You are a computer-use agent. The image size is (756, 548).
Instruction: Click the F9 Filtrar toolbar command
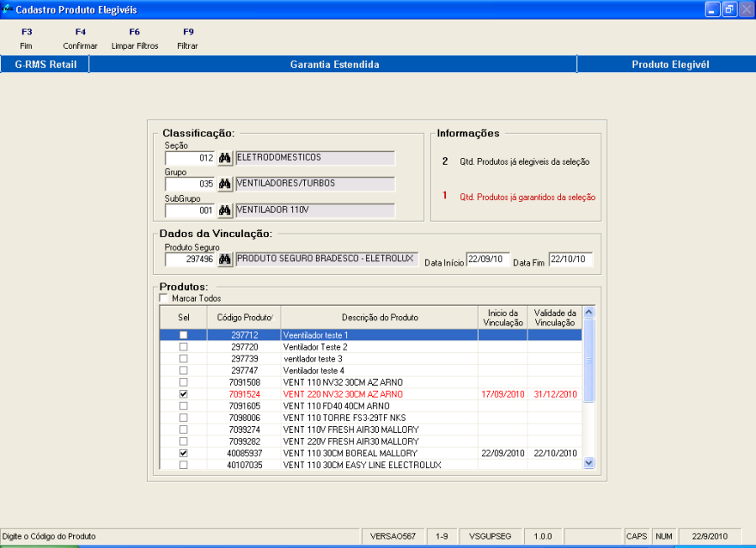click(x=188, y=39)
